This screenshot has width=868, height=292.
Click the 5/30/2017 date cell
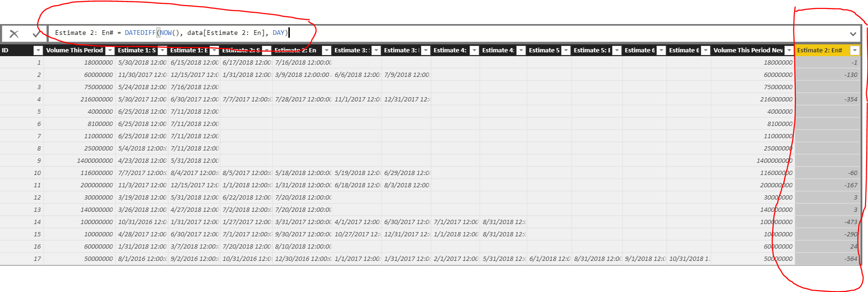[x=142, y=100]
